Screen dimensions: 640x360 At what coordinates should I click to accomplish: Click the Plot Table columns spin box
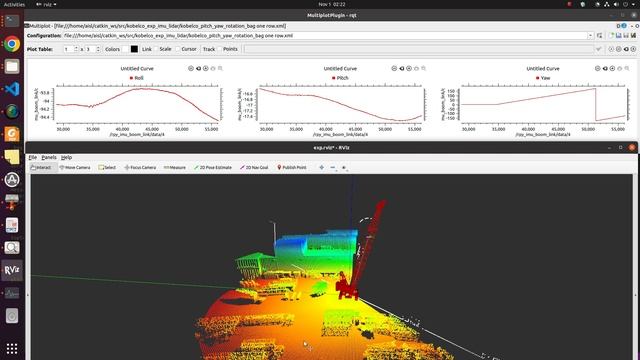(x=93, y=49)
